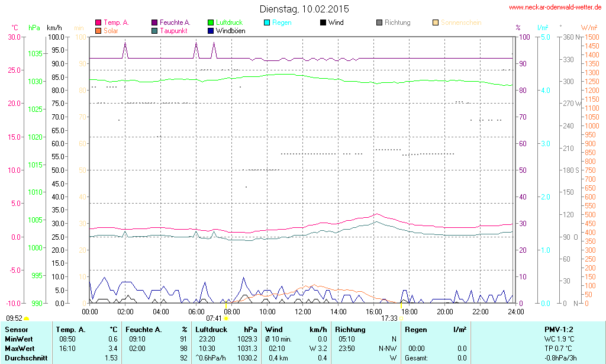Click the black Wind legend swatch
The image size is (606, 364).
323,23
